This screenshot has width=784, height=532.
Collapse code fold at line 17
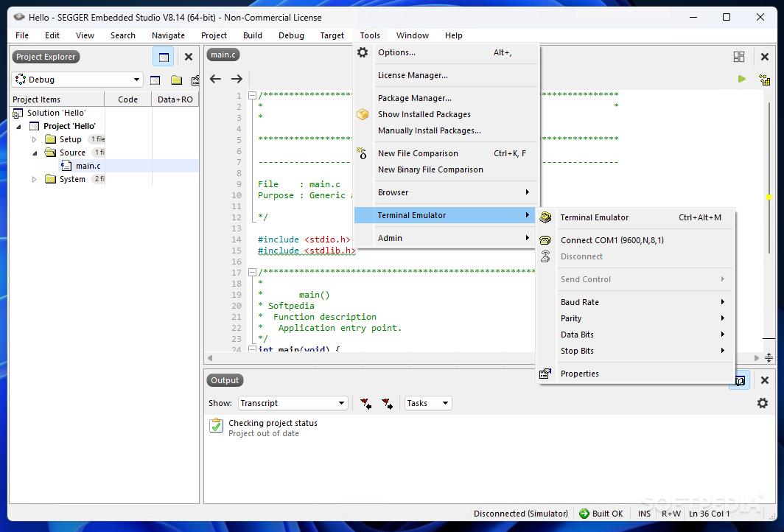pyautogui.click(x=252, y=273)
